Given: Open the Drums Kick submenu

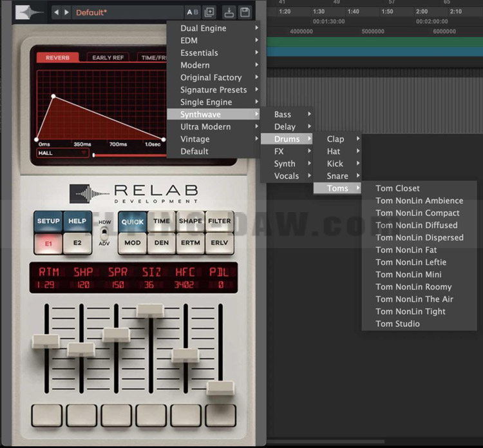Looking at the screenshot, I should click(337, 164).
